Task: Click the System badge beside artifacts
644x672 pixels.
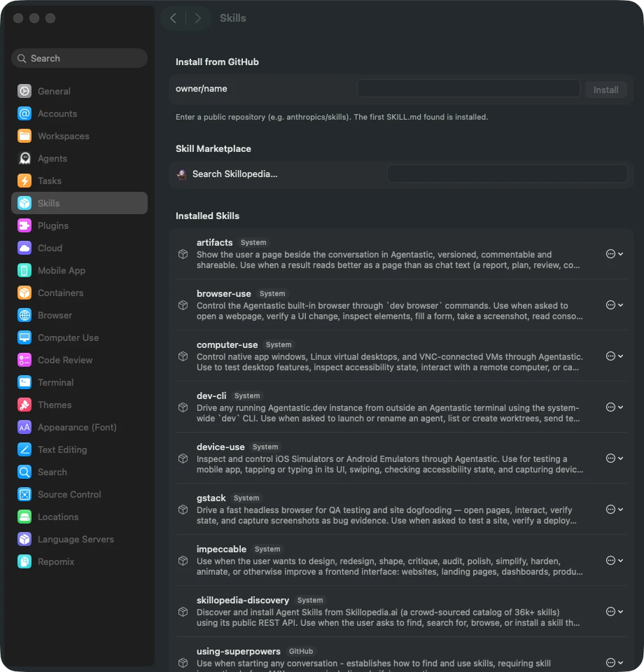Action: click(x=253, y=243)
